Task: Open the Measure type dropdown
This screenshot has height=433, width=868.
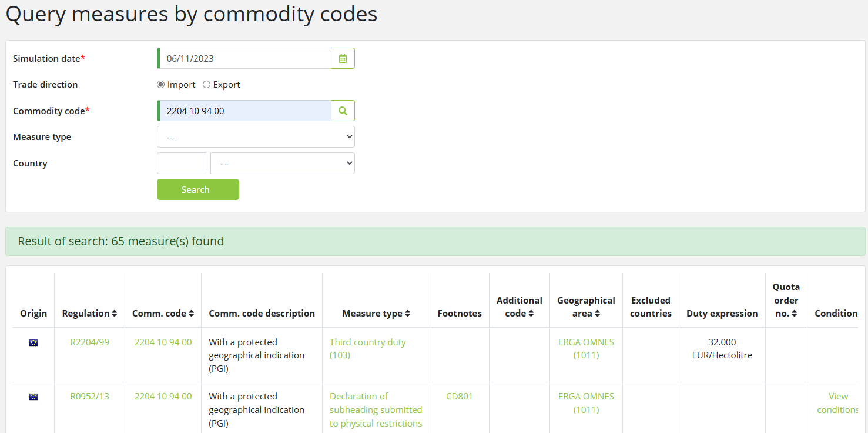Action: (256, 137)
